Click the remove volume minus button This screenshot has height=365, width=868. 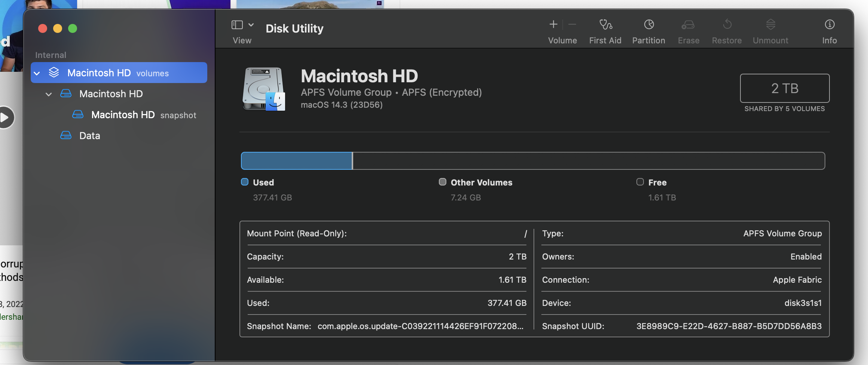(x=572, y=24)
